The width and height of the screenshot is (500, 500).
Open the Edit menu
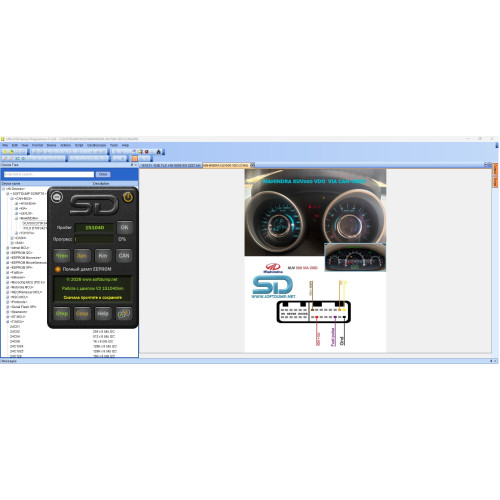[15, 145]
